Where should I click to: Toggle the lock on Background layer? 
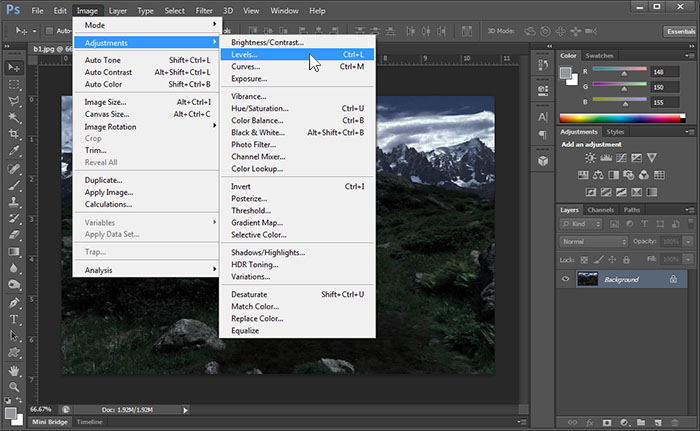[x=673, y=279]
